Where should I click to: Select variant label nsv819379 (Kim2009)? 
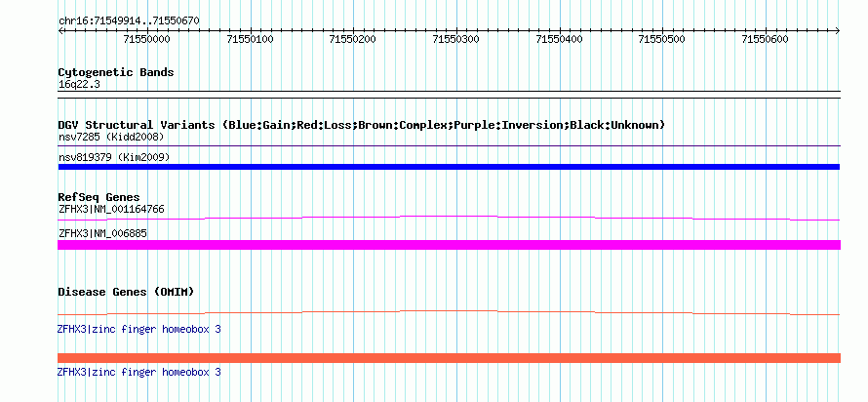coord(114,158)
